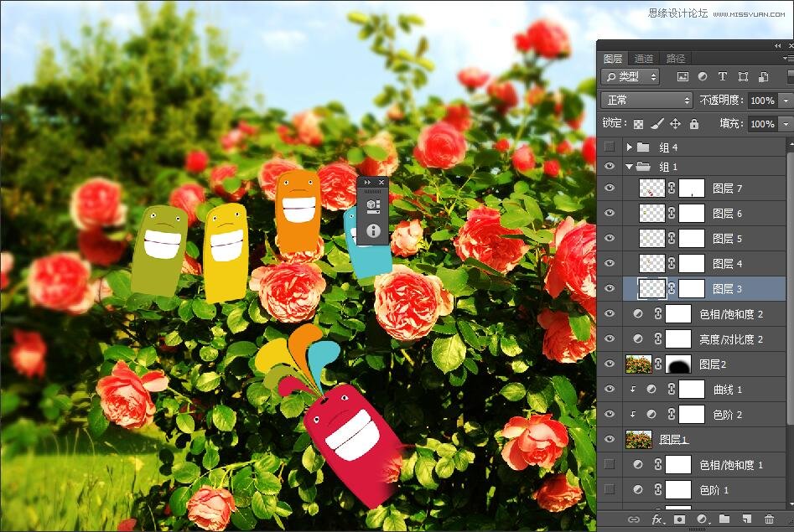Click mask link chain on 图层 7
This screenshot has width=794, height=532.
[672, 189]
